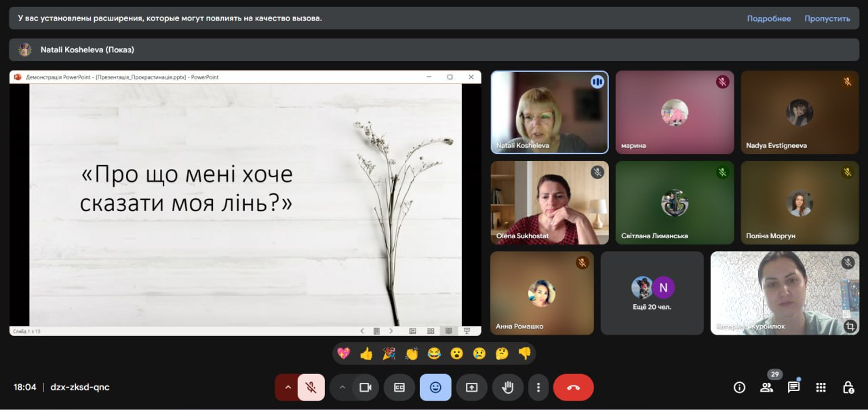Image resolution: width=868 pixels, height=410 pixels.
Task: Click the share screen present button
Action: (471, 388)
